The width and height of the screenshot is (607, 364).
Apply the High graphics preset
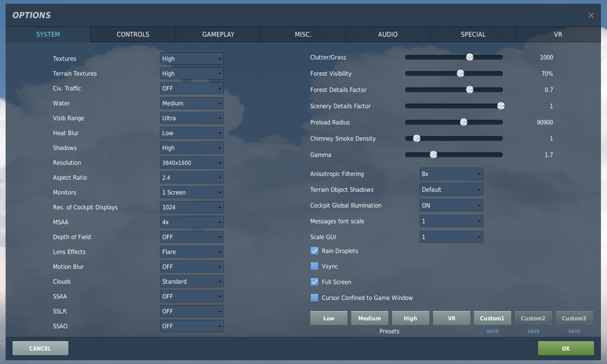tap(410, 317)
